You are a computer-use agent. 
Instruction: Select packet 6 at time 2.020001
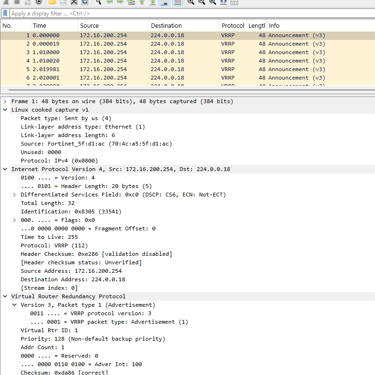coord(187,78)
